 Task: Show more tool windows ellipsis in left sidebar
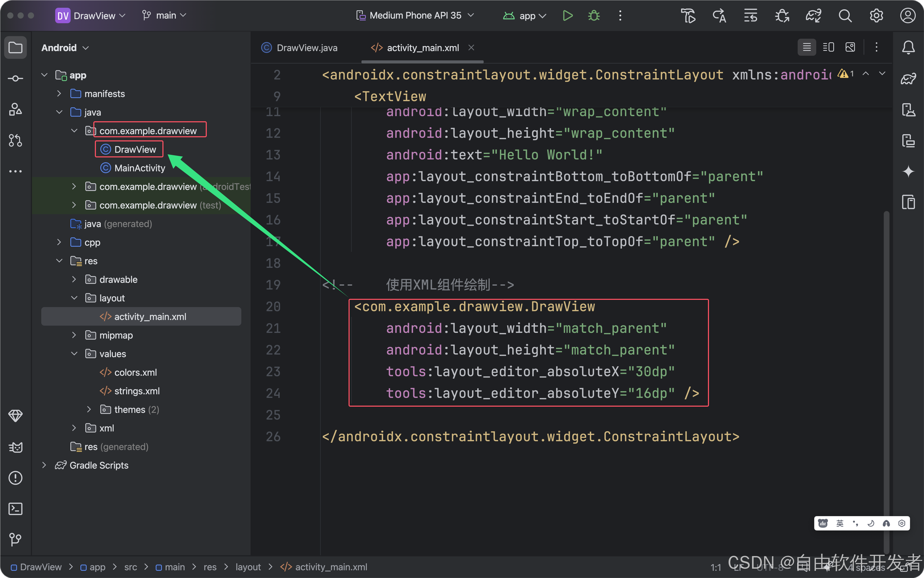point(16,171)
